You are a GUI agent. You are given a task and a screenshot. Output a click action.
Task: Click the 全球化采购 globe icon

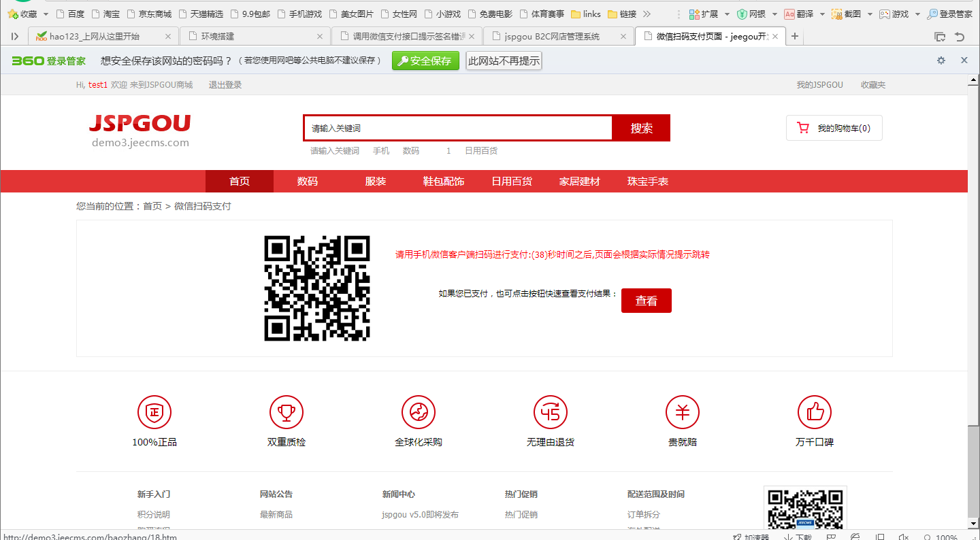pos(419,412)
